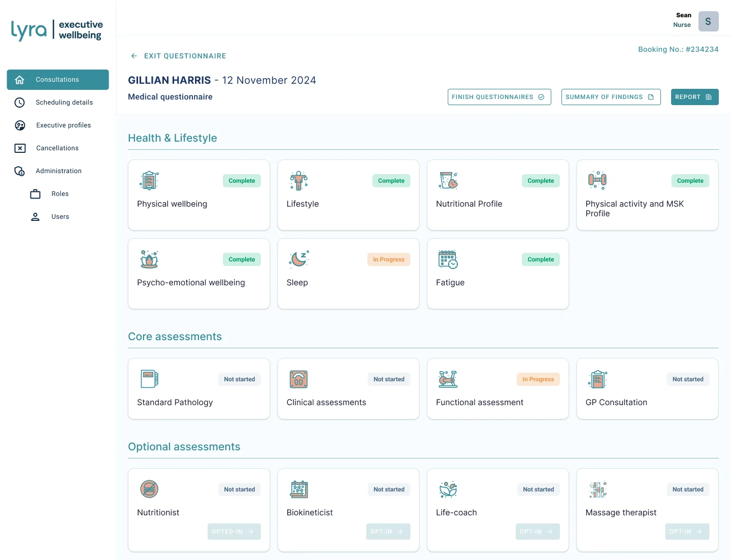Click the Standard Pathology icon

click(x=149, y=379)
